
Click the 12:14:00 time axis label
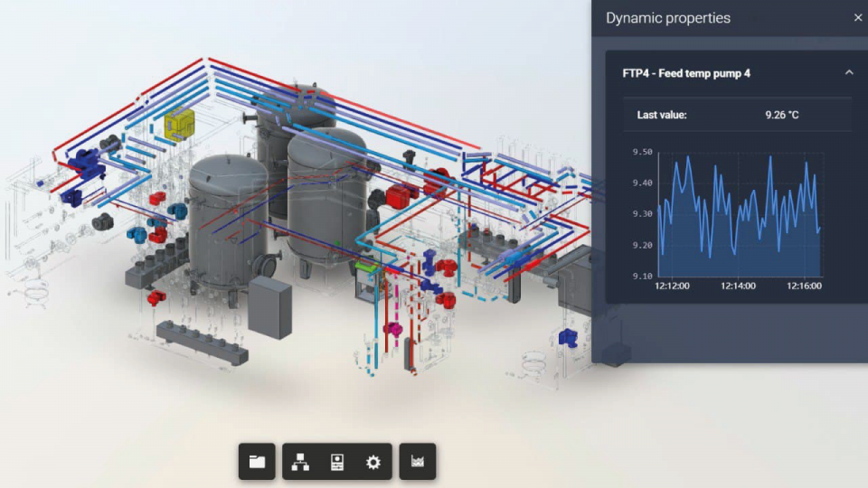tap(738, 286)
